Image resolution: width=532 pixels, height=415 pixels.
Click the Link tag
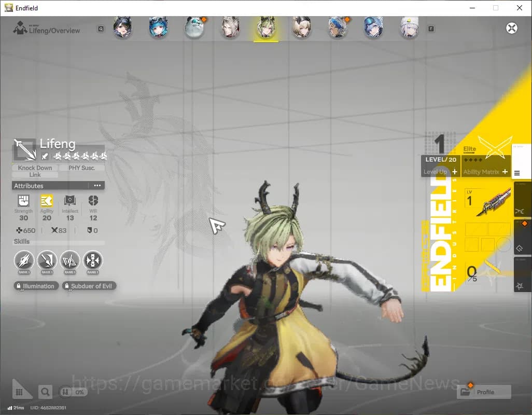pyautogui.click(x=35, y=175)
